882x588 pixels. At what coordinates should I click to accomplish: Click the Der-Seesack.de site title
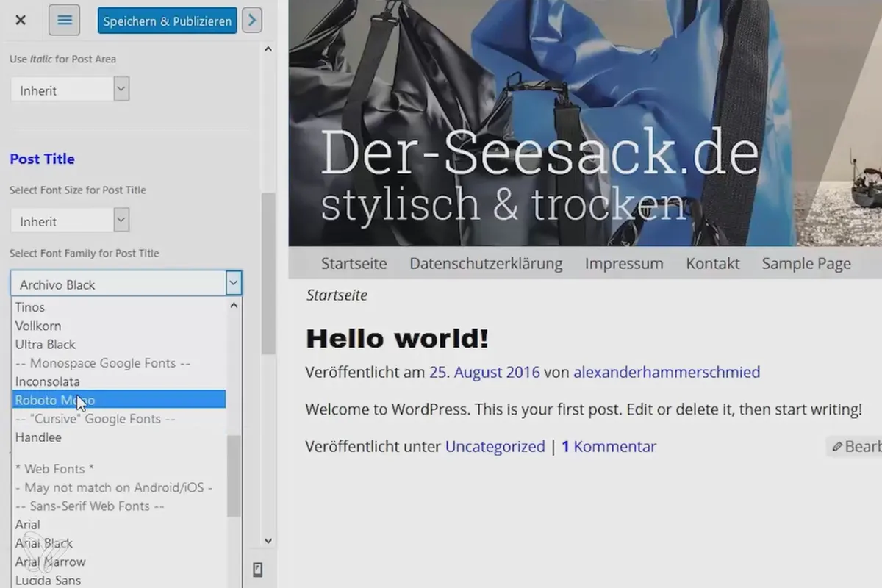[539, 154]
